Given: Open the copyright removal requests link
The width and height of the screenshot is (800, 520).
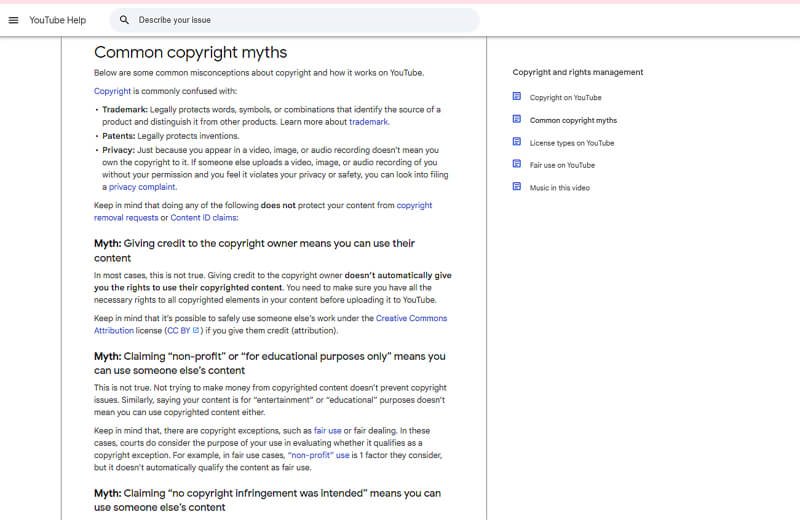Looking at the screenshot, I should (x=263, y=211).
